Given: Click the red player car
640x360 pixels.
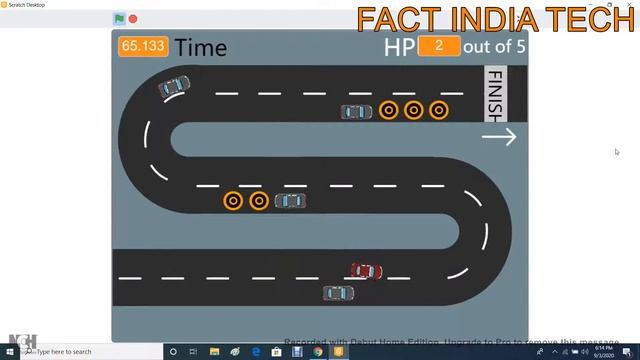Looking at the screenshot, I should click(367, 271).
